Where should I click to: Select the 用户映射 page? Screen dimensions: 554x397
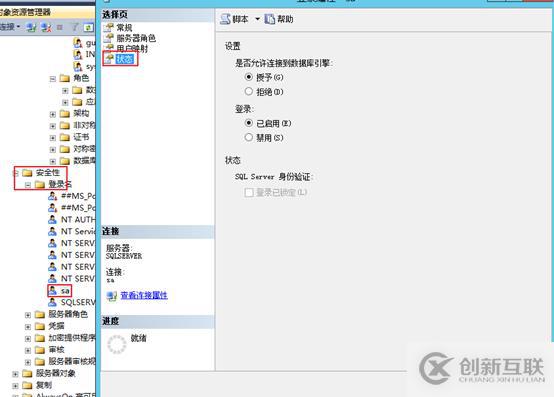pyautogui.click(x=132, y=48)
